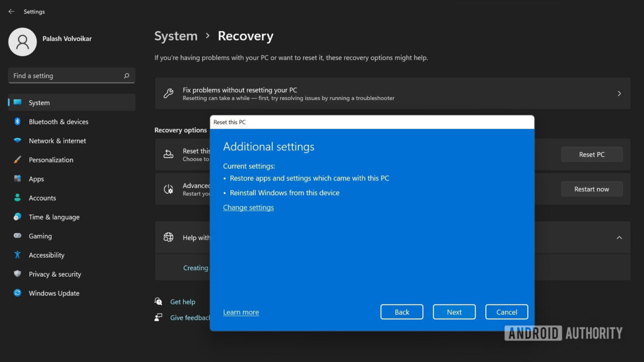Screen dimensions: 644x362
Task: Open Give feedback
Action: tap(190, 317)
